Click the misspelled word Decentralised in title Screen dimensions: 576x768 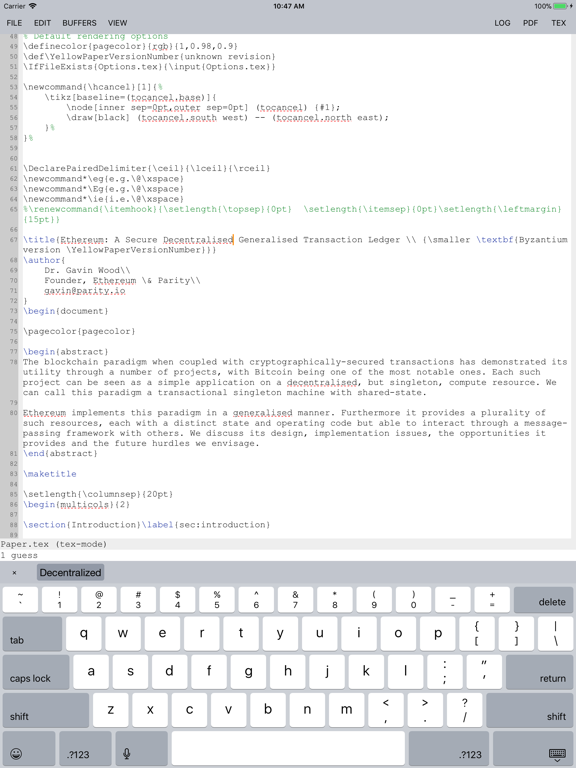coord(198,240)
